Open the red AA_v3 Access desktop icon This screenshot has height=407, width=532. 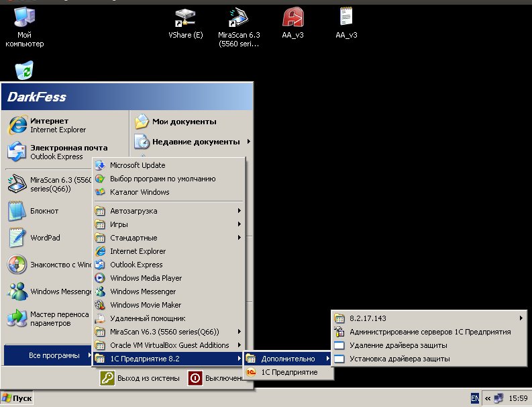[x=292, y=24]
